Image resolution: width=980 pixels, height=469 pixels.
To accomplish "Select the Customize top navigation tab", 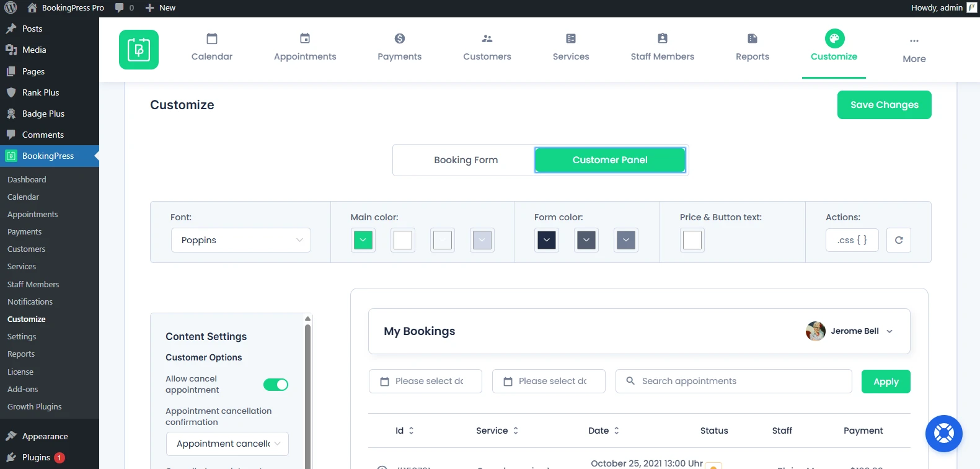I will click(x=834, y=48).
